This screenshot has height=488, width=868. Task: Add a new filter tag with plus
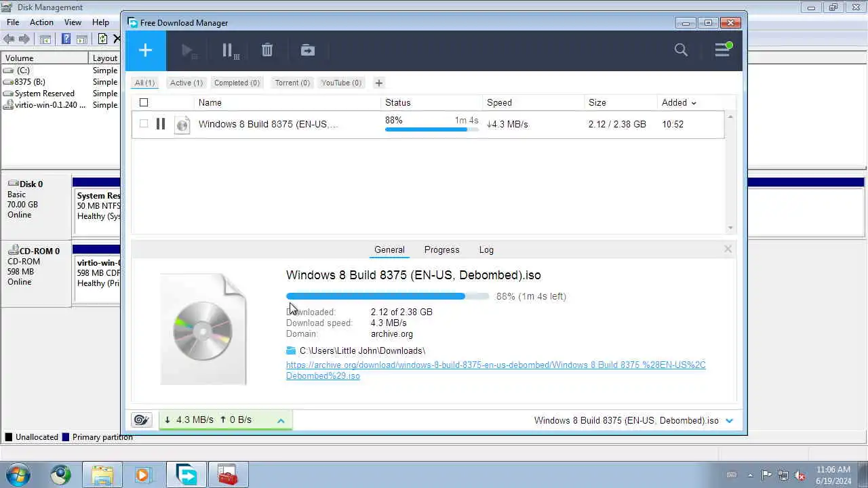pyautogui.click(x=379, y=83)
